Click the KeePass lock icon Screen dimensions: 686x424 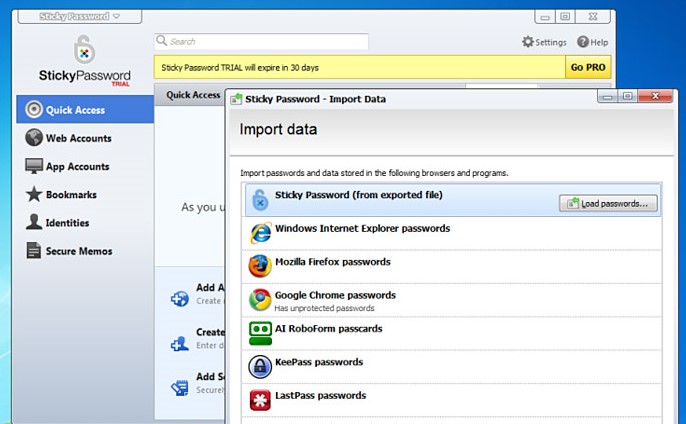click(260, 367)
